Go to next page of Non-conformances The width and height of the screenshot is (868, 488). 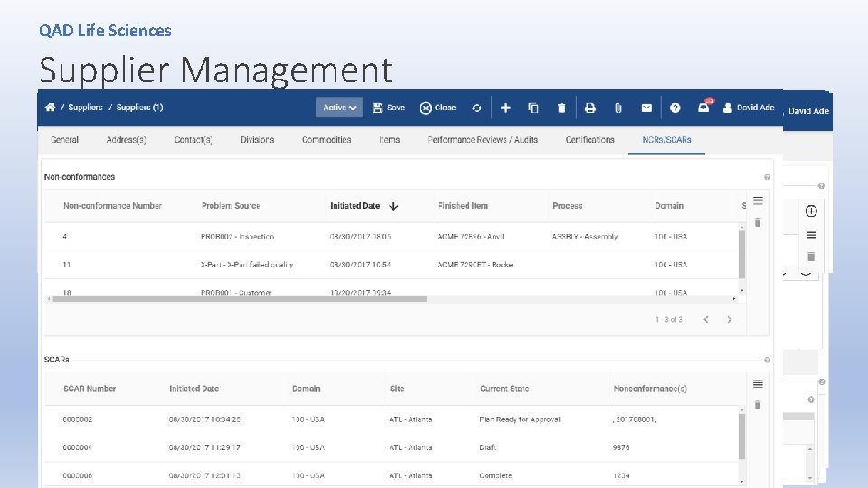click(x=729, y=320)
